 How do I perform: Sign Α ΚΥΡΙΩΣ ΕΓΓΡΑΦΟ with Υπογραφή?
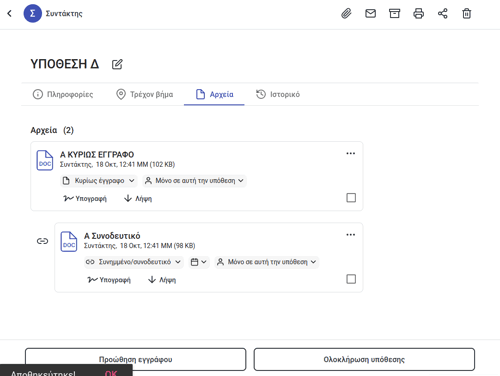(85, 199)
